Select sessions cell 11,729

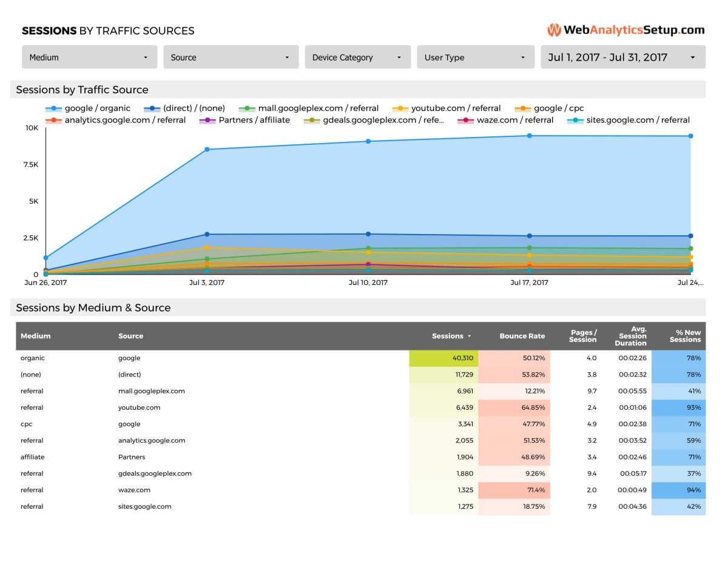[443, 375]
